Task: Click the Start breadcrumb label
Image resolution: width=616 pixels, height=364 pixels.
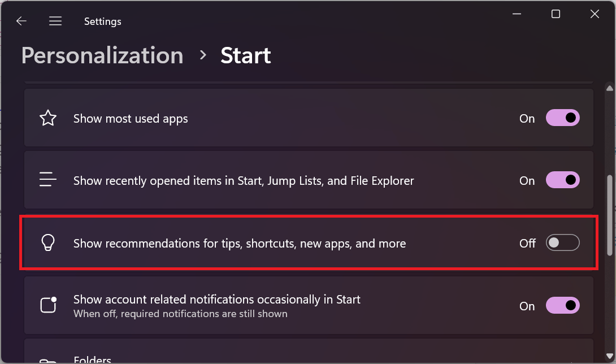Action: click(x=245, y=55)
